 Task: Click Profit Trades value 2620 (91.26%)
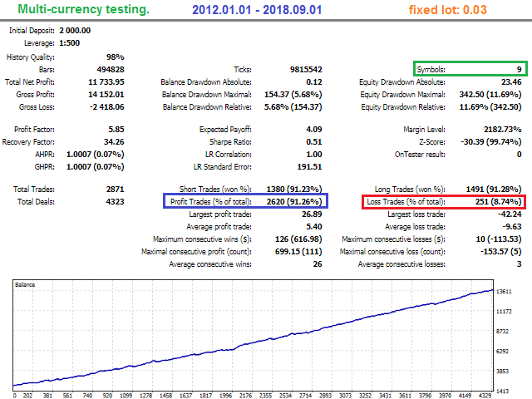click(x=294, y=202)
